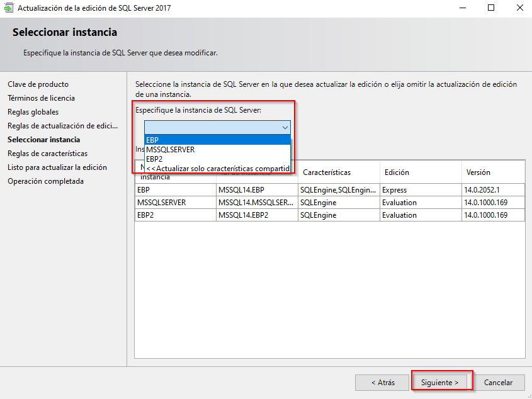The height and width of the screenshot is (399, 532).
Task: Maximize the setup window
Action: pos(491,8)
